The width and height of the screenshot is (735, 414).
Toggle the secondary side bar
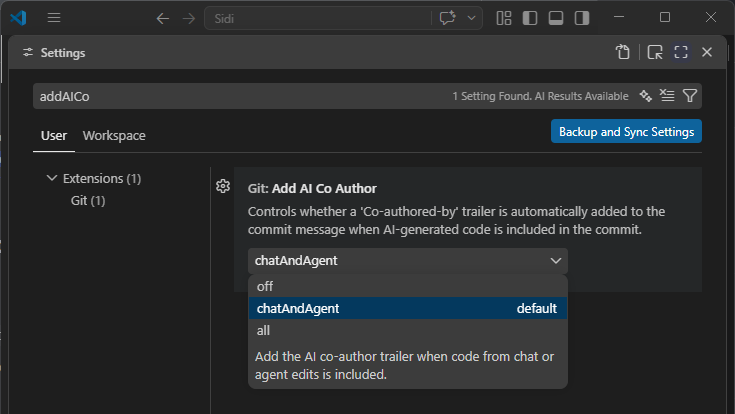(x=582, y=18)
